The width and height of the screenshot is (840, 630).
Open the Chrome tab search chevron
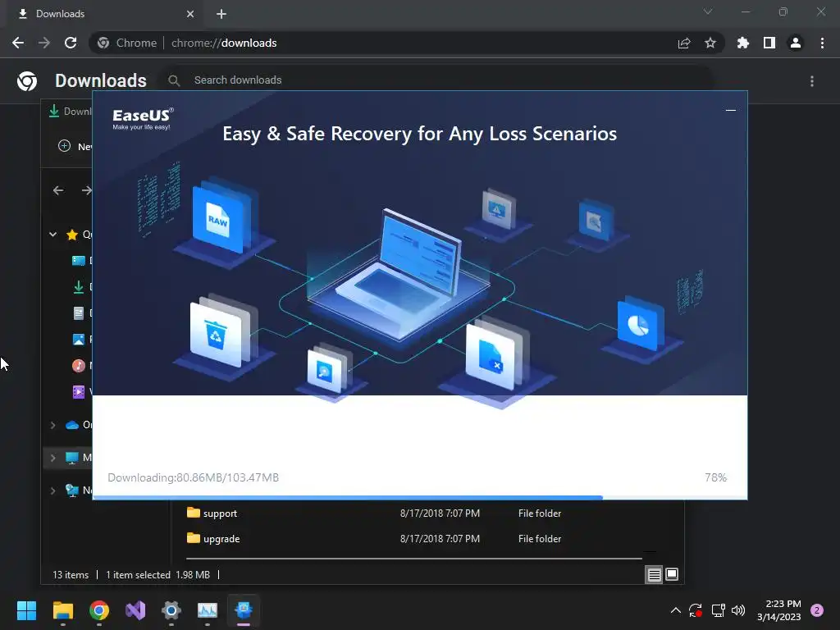(708, 11)
